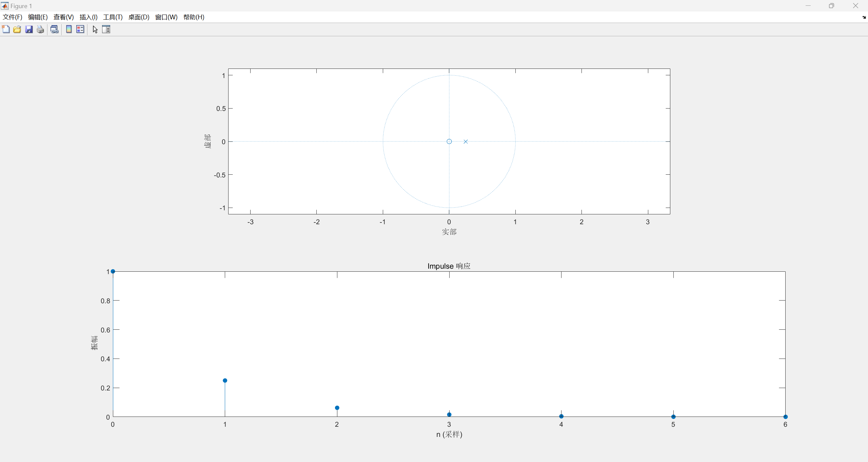Toggle the Insert Colorbar icon
868x462 pixels.
click(69, 29)
